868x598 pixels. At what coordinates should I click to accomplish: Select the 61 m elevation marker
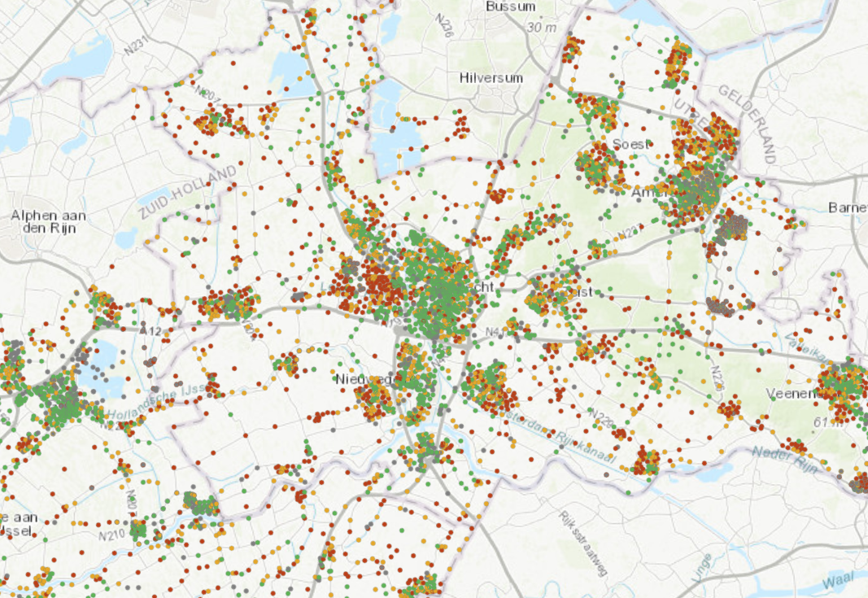827,421
